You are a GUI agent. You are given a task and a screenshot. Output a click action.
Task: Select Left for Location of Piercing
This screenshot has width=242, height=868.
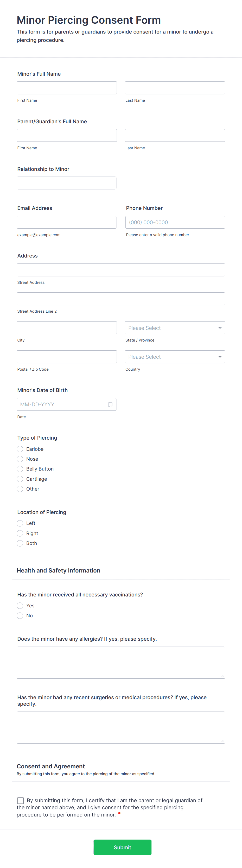click(x=20, y=523)
